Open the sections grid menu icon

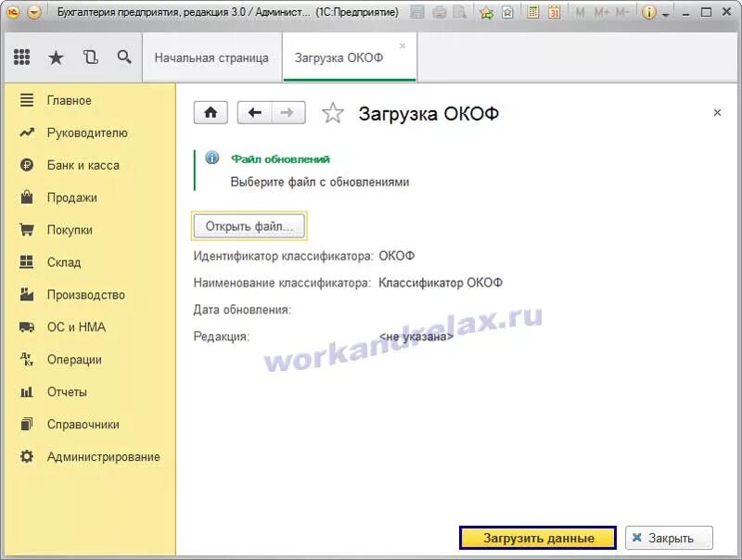[x=21, y=57]
